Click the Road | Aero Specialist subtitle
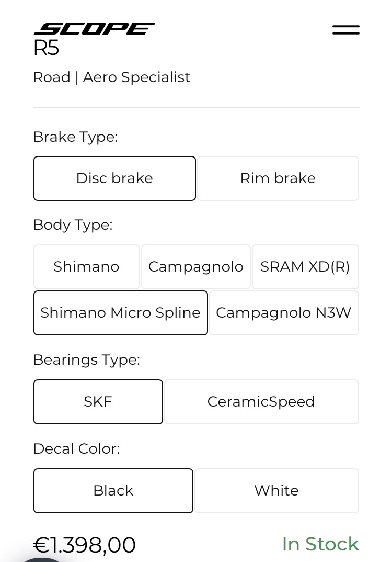This screenshot has height=562, width=392. pos(111,77)
